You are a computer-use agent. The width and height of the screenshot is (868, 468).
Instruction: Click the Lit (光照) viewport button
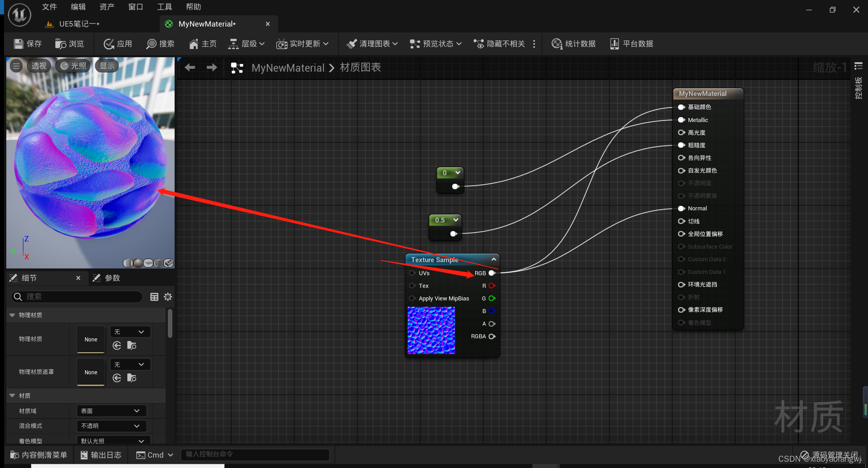click(x=73, y=66)
